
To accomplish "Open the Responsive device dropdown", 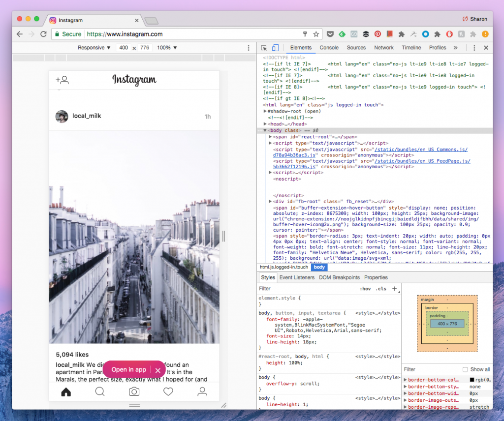I will [94, 48].
